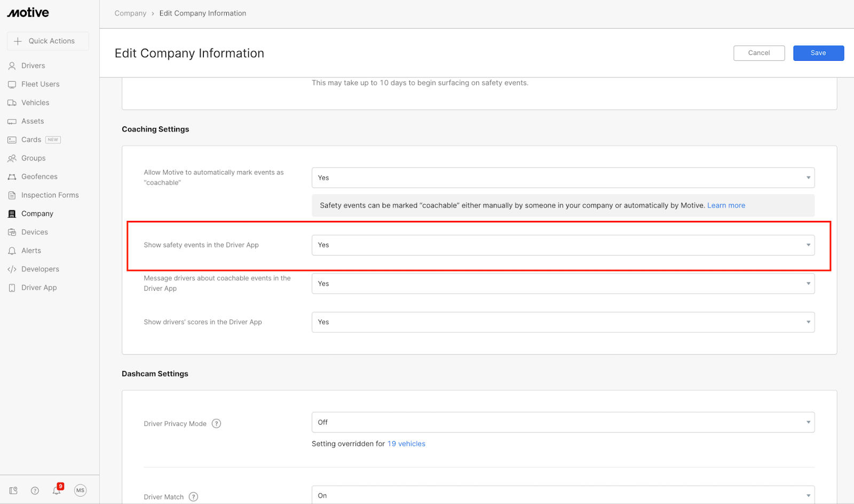Click the Groups people icon
Screen dimensions: 854x504
point(12,158)
